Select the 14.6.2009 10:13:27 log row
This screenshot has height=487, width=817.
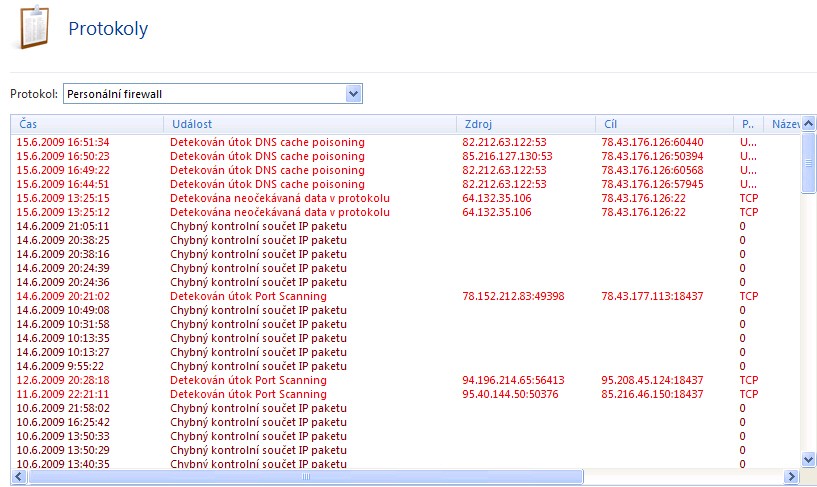point(405,353)
